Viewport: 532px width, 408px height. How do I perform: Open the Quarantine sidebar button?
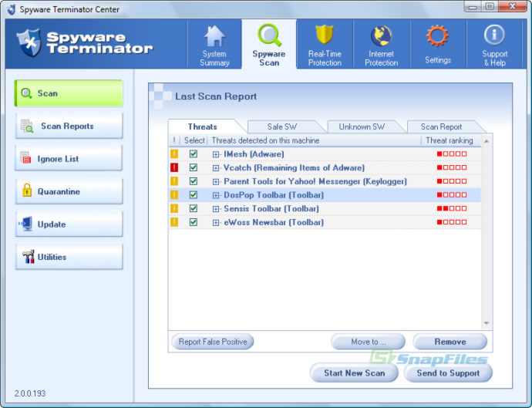tap(69, 191)
